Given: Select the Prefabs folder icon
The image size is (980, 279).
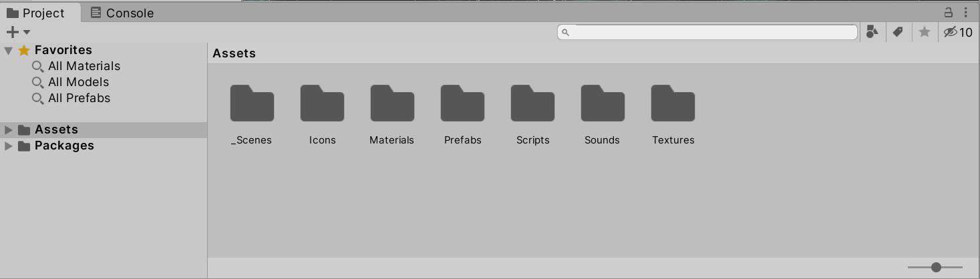Looking at the screenshot, I should pyautogui.click(x=462, y=103).
